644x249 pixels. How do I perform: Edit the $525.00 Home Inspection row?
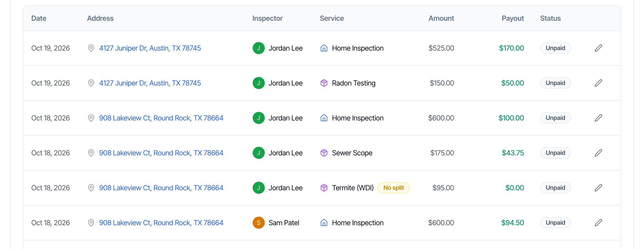click(598, 48)
